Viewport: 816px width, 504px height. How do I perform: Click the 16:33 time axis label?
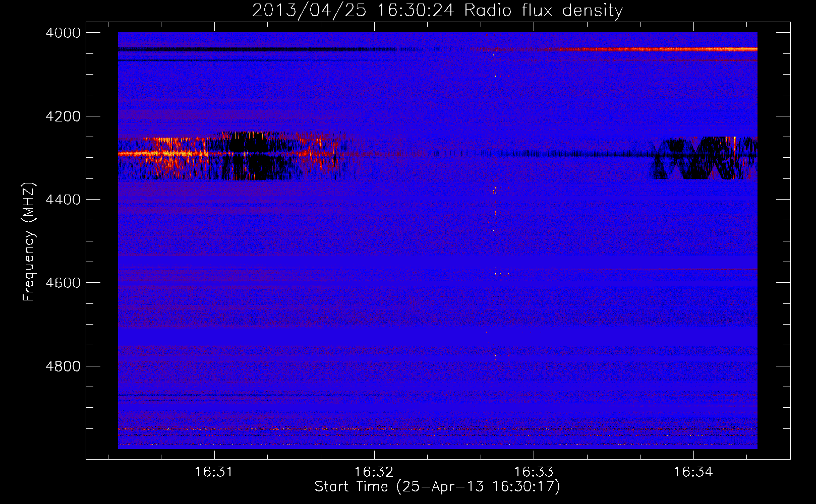pos(534,472)
